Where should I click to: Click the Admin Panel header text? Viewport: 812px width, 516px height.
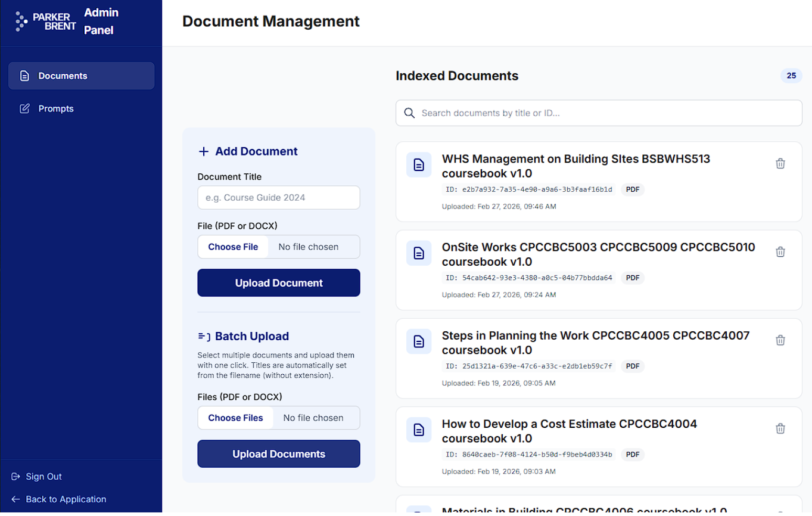tap(101, 21)
